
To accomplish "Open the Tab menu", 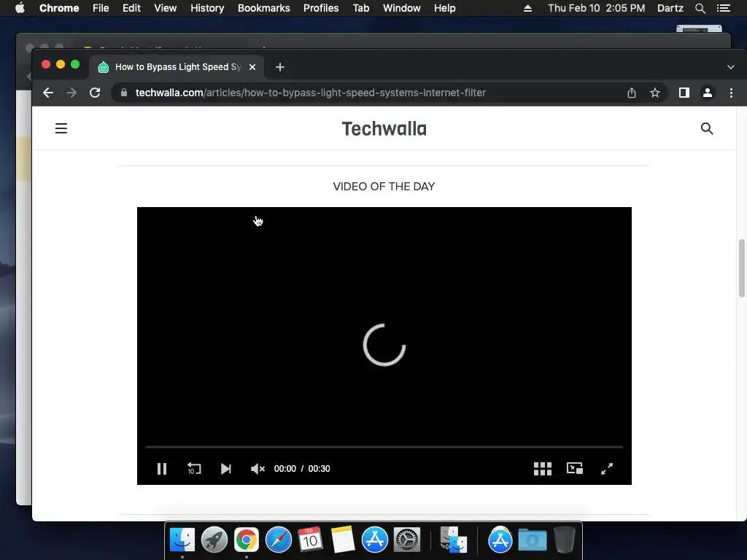I will pyautogui.click(x=360, y=8).
